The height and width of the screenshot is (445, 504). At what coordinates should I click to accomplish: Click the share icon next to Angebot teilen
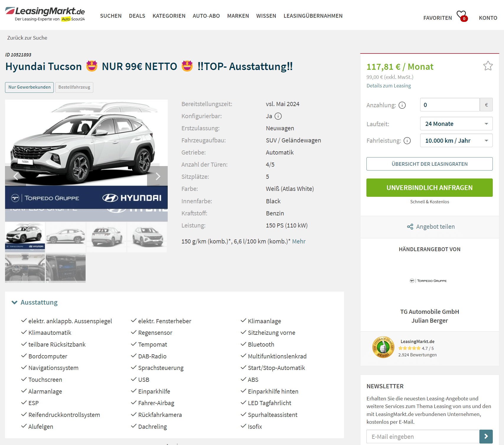[410, 227]
